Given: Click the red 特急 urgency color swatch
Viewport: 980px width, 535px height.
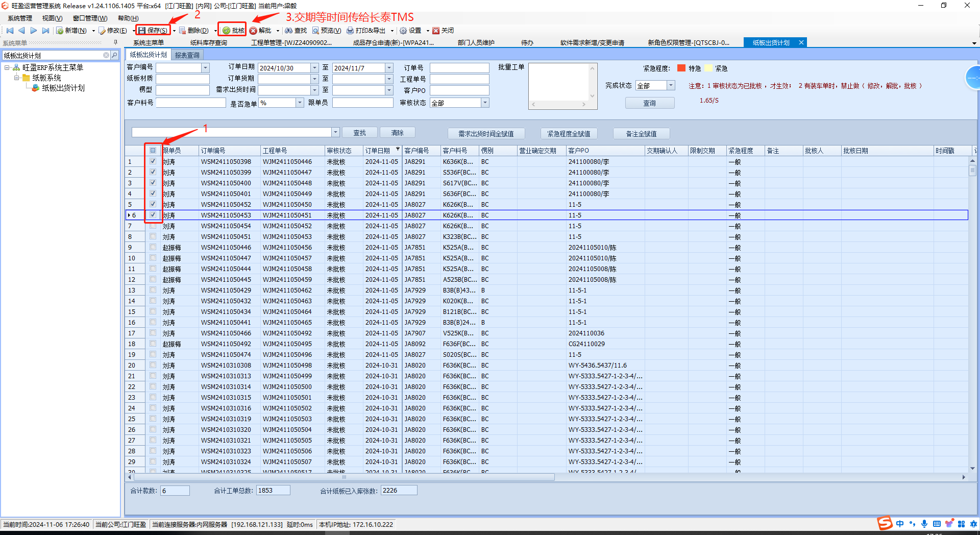Looking at the screenshot, I should [x=681, y=68].
